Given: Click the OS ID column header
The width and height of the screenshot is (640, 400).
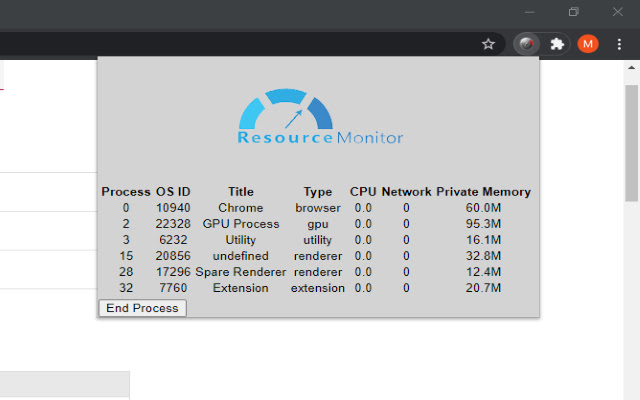Looking at the screenshot, I should [173, 192].
